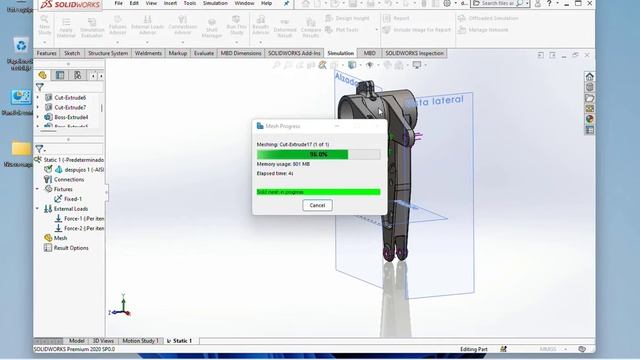Collapse the External Loads folder
This screenshot has height=360, width=640.
point(37,209)
